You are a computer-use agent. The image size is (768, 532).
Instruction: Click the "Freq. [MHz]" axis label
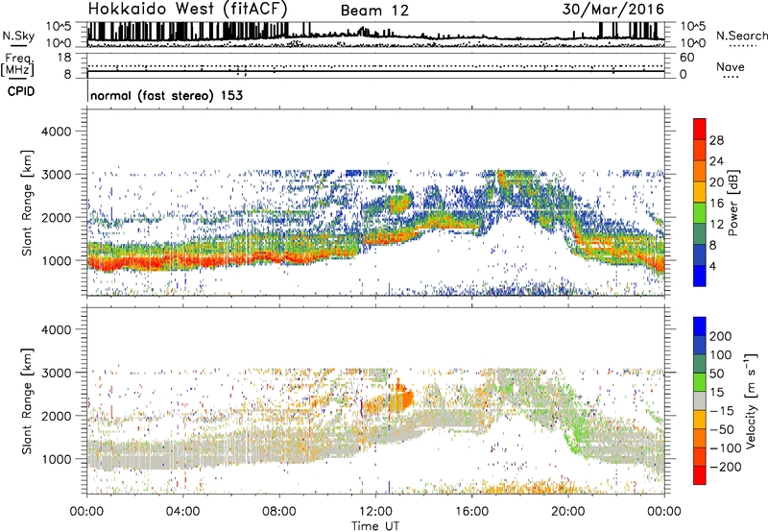click(x=17, y=65)
